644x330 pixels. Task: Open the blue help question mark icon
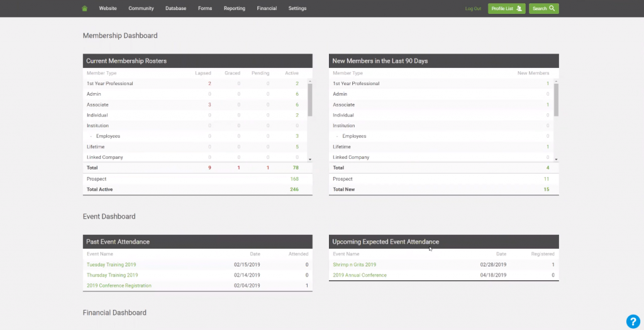point(633,321)
